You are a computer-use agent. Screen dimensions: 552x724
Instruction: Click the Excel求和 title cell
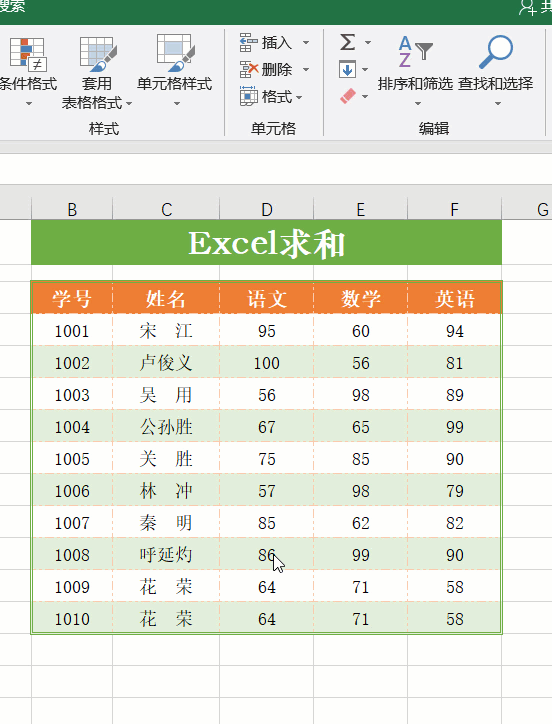pos(267,242)
